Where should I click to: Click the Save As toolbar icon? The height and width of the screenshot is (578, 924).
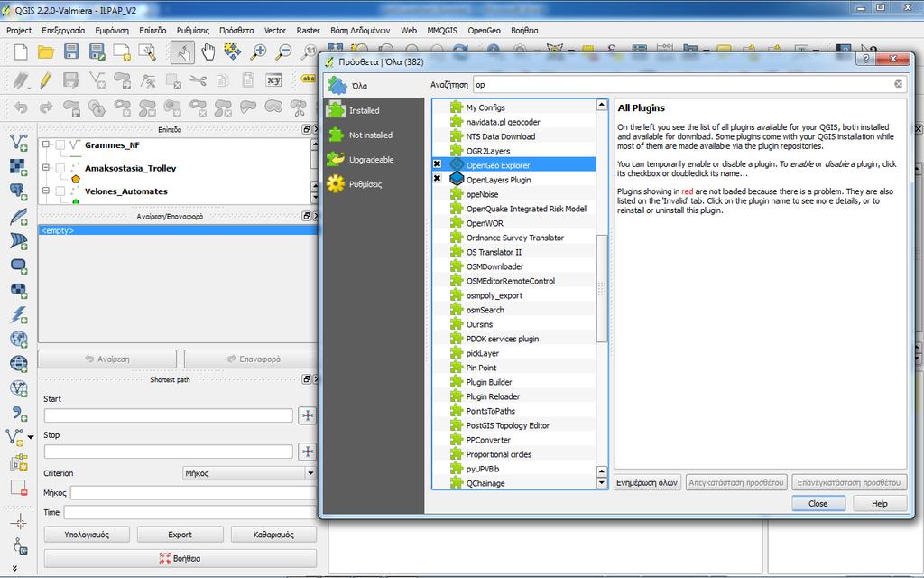97,51
